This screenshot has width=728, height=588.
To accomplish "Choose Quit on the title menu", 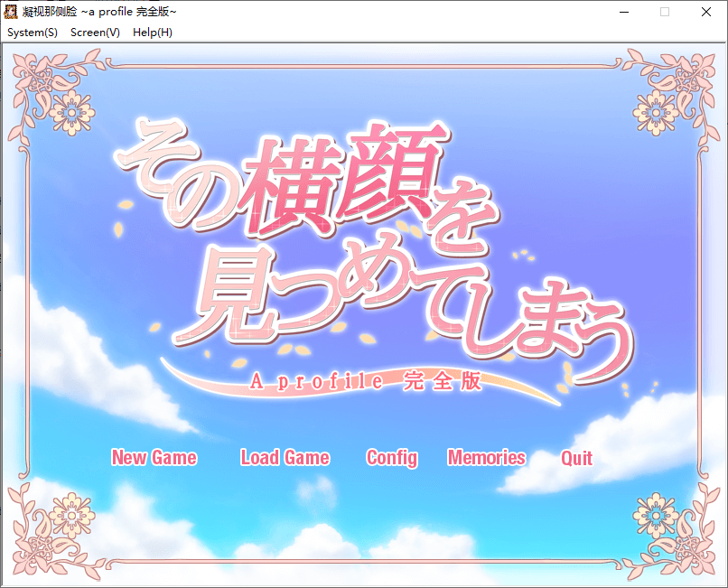I will point(576,458).
